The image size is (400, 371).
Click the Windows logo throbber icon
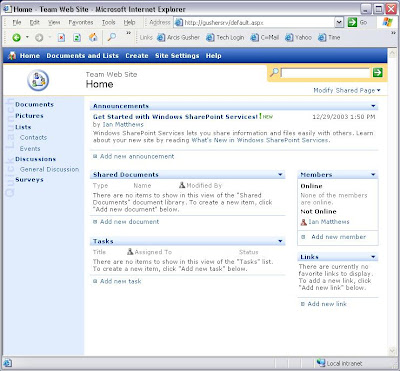click(388, 22)
